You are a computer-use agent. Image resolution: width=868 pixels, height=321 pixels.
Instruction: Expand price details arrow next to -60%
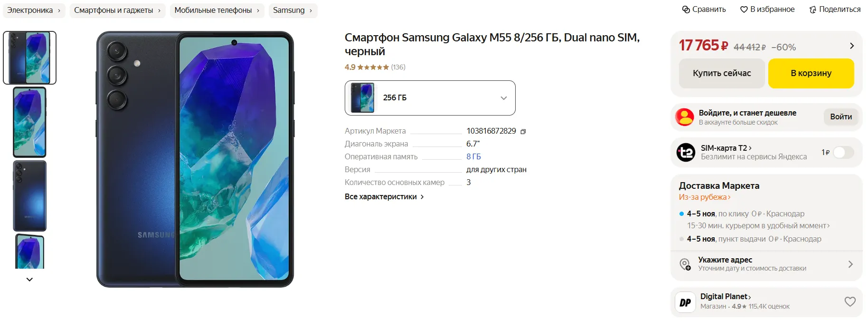pyautogui.click(x=852, y=46)
